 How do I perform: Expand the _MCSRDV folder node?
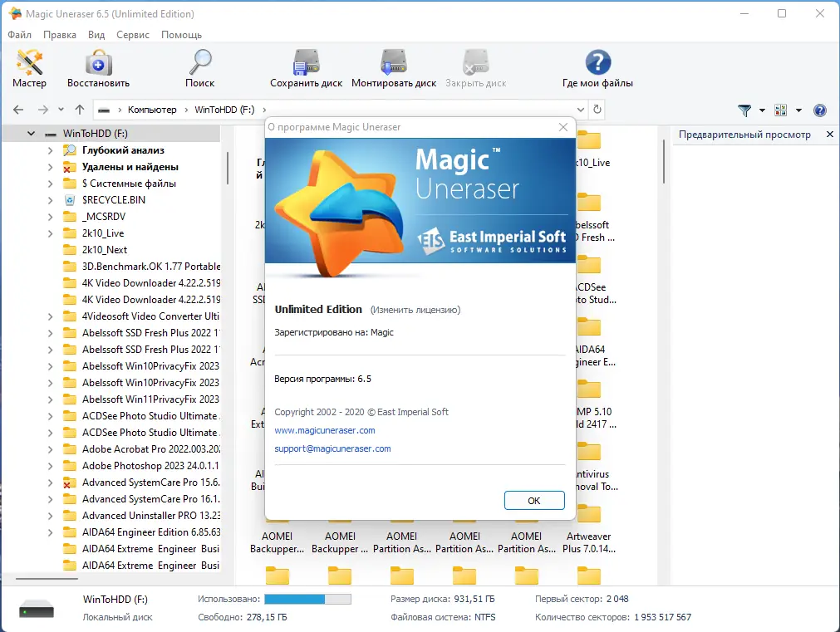point(50,217)
